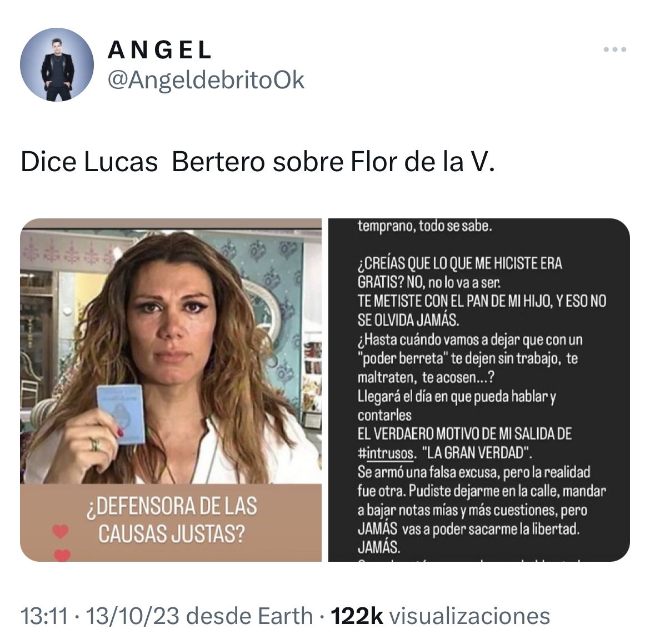Click the 13:11 timestamp
This screenshot has height=644, width=650.
coord(44,616)
